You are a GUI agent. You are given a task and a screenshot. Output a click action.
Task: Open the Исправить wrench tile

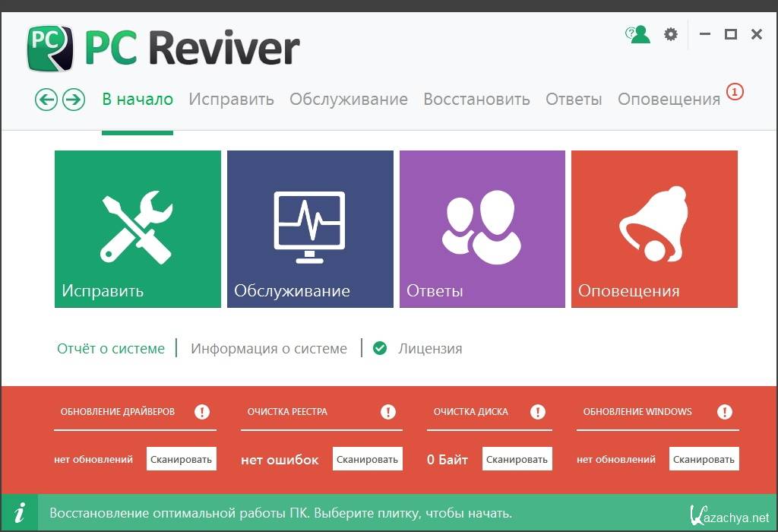[138, 229]
